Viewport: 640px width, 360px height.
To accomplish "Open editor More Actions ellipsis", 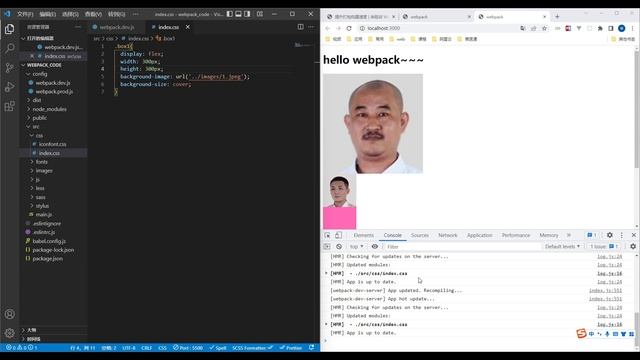I will pos(311,27).
